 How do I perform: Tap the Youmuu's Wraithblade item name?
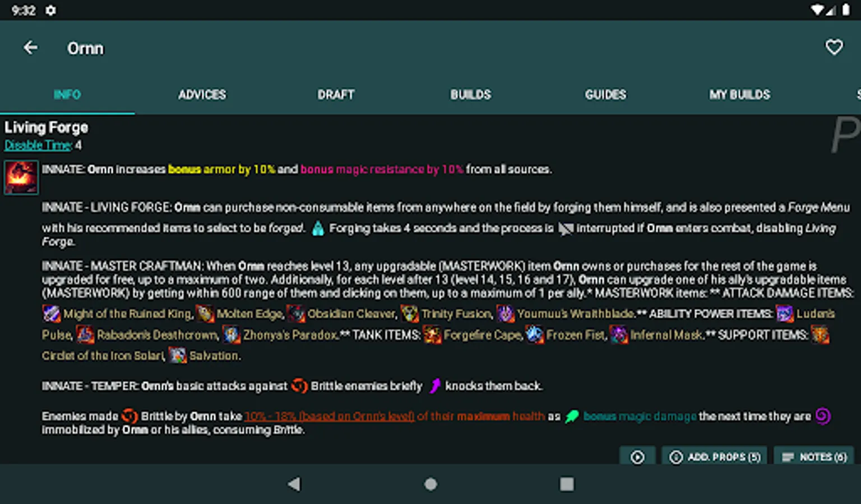[576, 314]
